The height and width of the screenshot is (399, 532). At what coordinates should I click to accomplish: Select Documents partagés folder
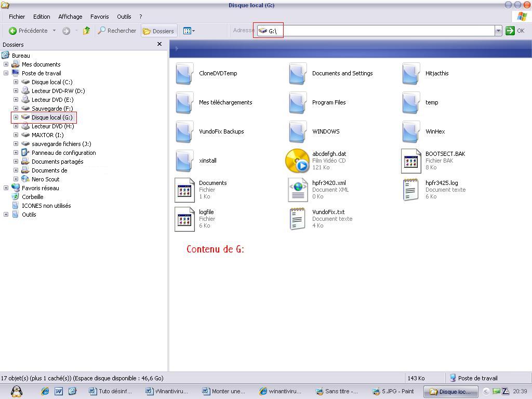[x=57, y=162]
